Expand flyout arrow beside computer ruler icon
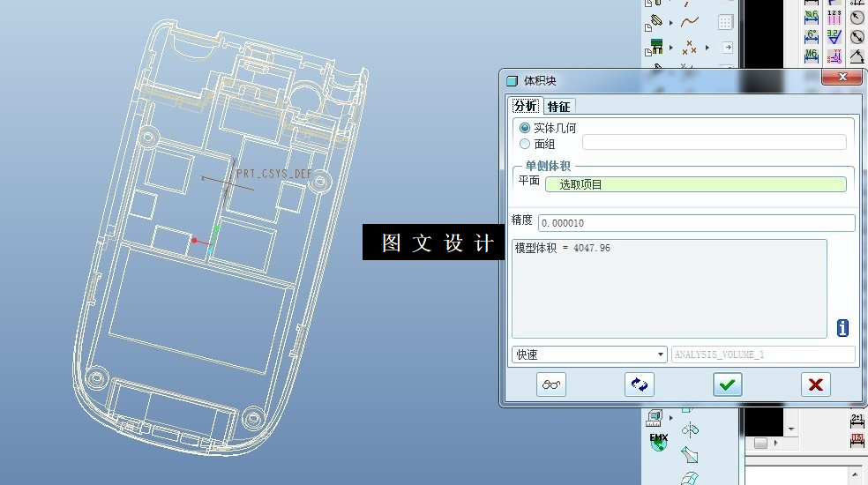 point(671,418)
